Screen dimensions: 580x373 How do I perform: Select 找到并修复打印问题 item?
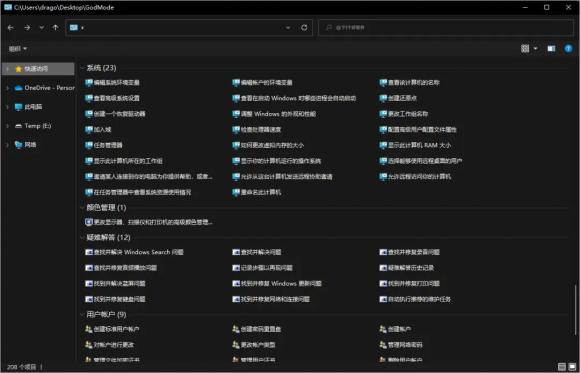409,283
